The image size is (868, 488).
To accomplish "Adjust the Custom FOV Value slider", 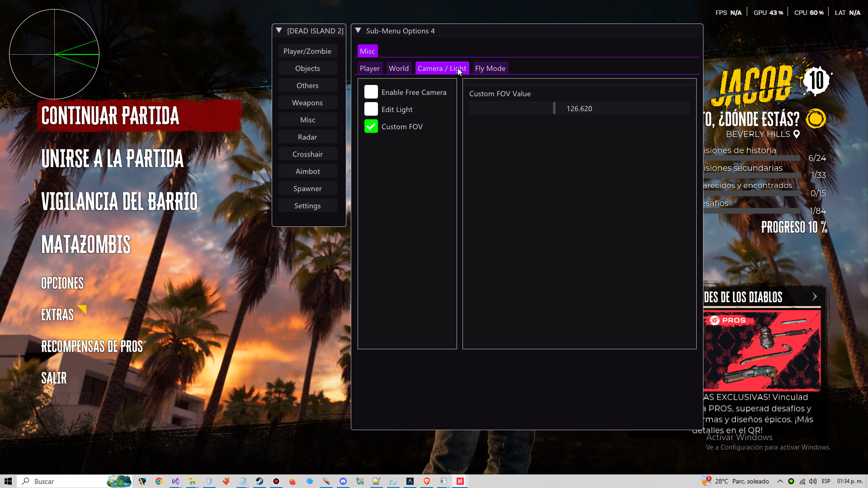I will (554, 108).
